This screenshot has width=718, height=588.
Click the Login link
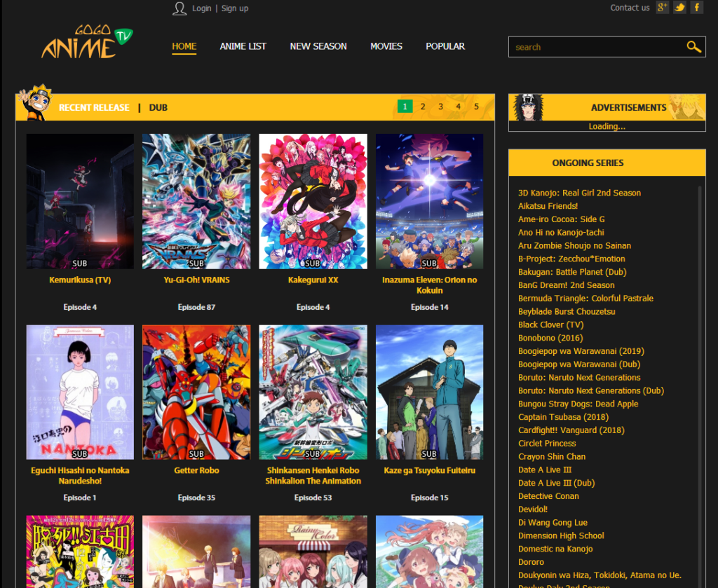pyautogui.click(x=201, y=8)
